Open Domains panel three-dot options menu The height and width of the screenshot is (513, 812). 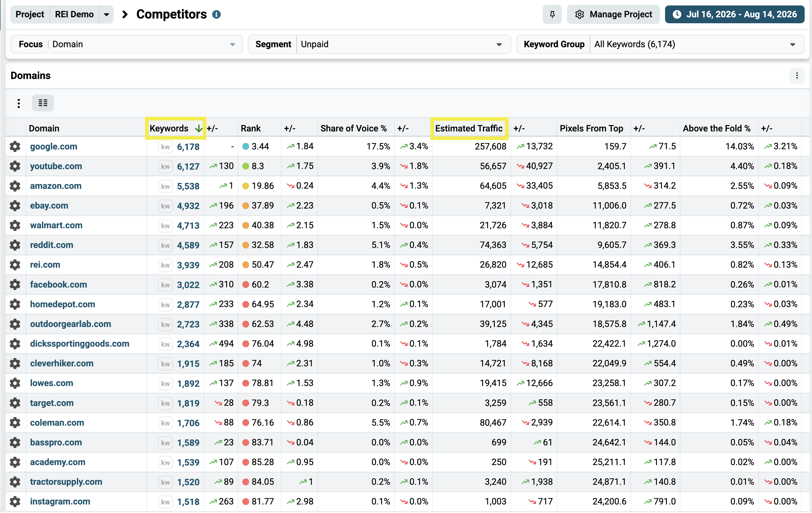click(x=797, y=75)
